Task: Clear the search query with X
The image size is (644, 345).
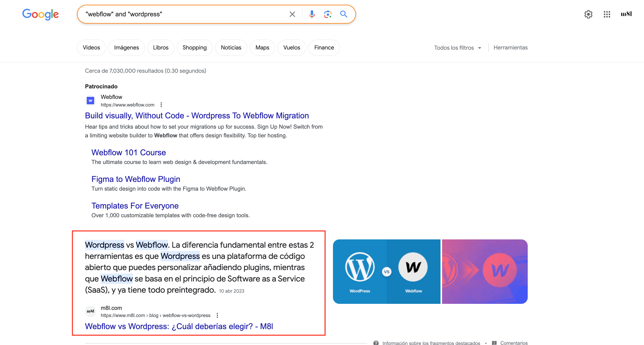Action: pos(292,14)
